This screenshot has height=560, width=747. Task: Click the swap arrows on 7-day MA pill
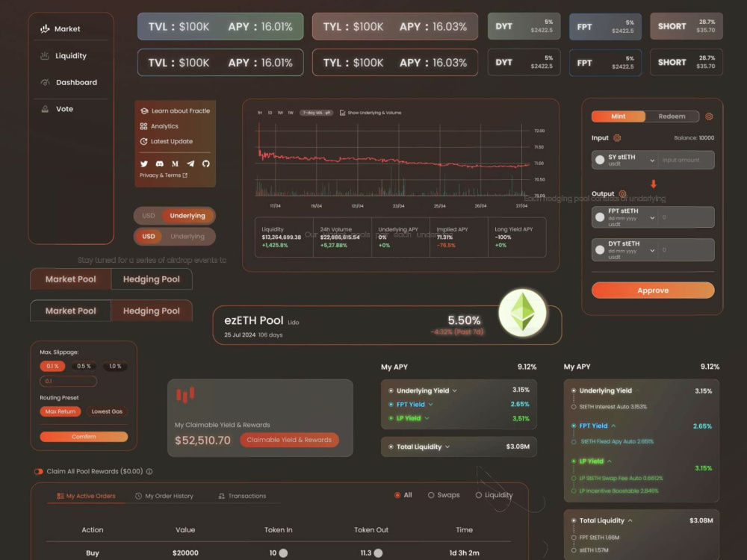coord(328,113)
